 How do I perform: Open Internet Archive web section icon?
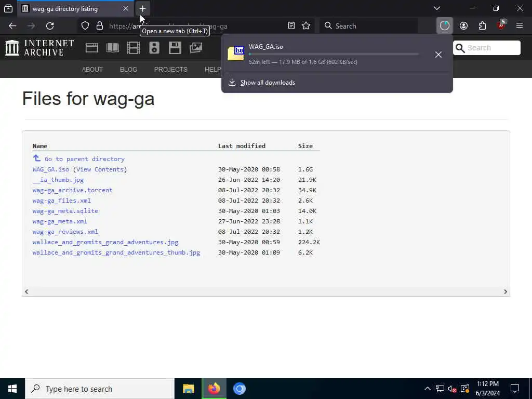pyautogui.click(x=92, y=48)
